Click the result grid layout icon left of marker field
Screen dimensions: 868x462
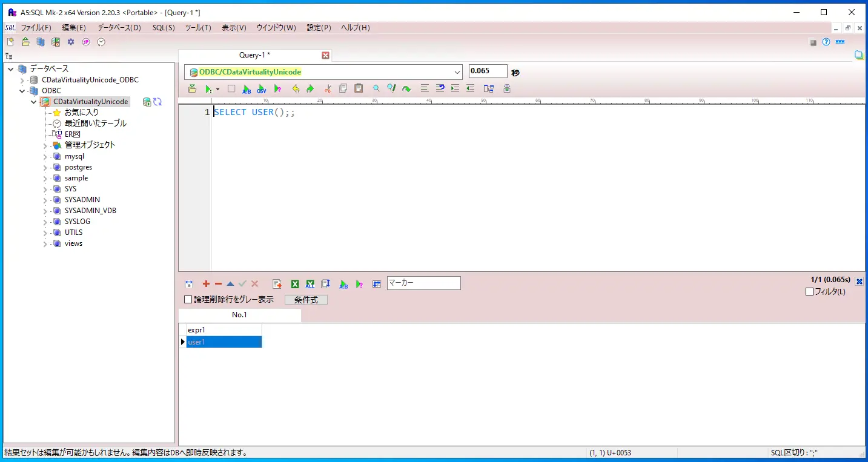click(x=376, y=284)
